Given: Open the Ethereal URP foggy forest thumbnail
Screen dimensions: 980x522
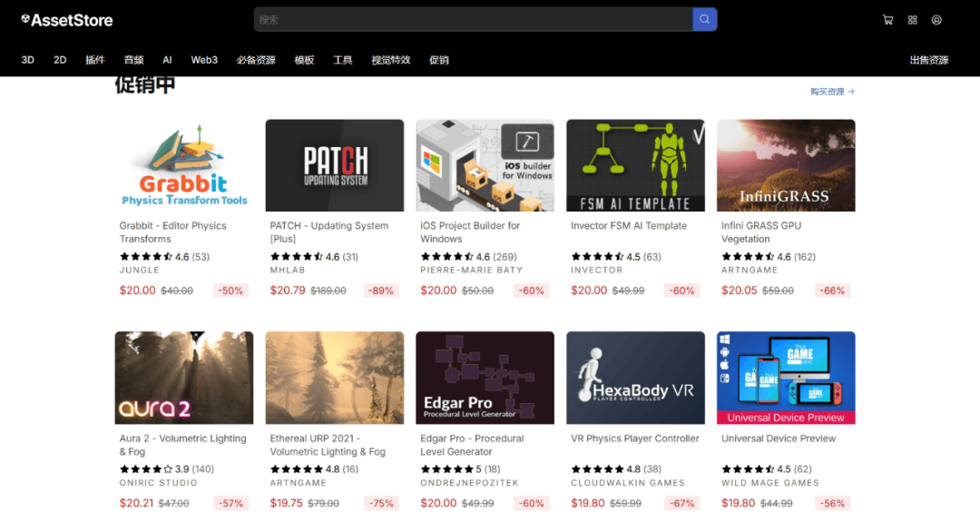Looking at the screenshot, I should [x=334, y=378].
